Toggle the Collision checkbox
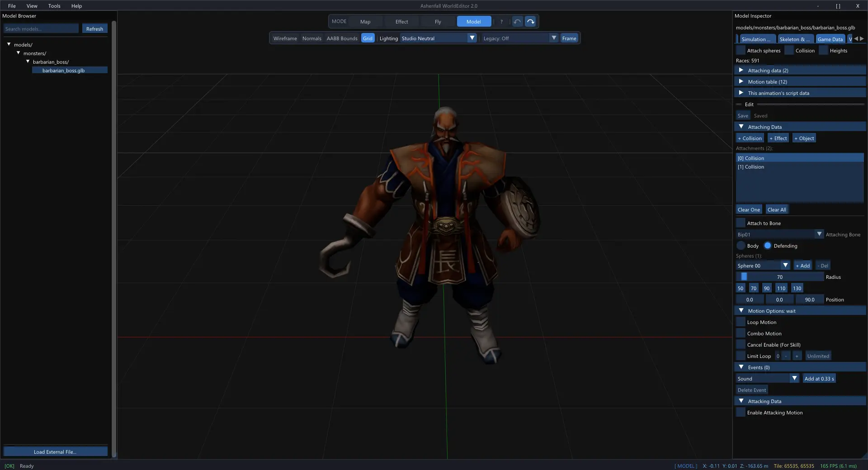Viewport: 868px width, 470px height. 789,50
